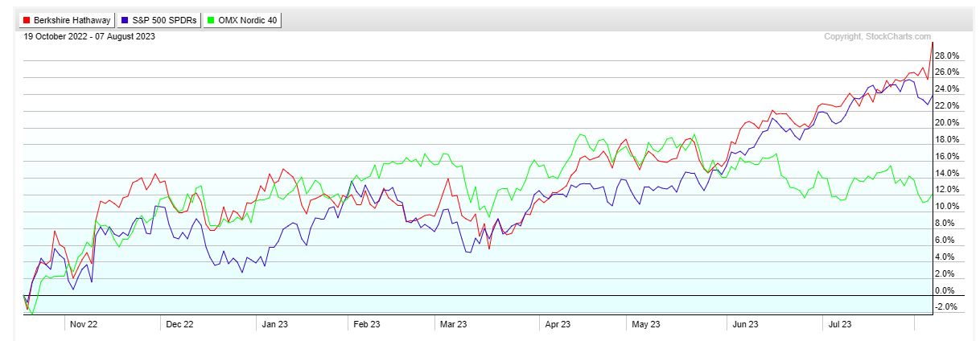The width and height of the screenshot is (980, 341).
Task: Click the 24.0% y-axis label
Action: pyautogui.click(x=948, y=89)
